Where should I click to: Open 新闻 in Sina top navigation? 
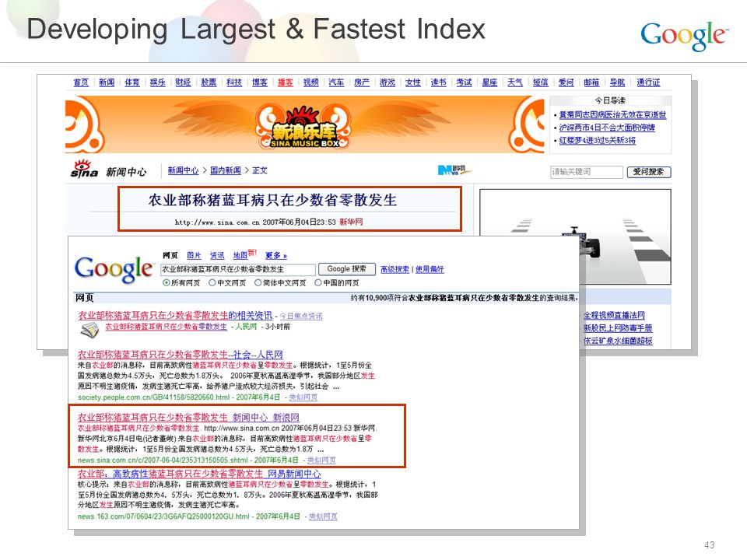pyautogui.click(x=107, y=82)
